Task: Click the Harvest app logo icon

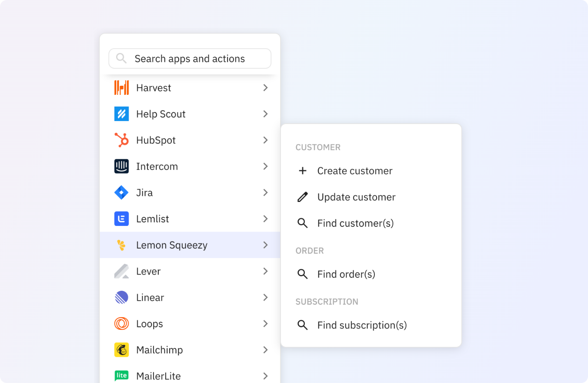Action: (x=121, y=88)
